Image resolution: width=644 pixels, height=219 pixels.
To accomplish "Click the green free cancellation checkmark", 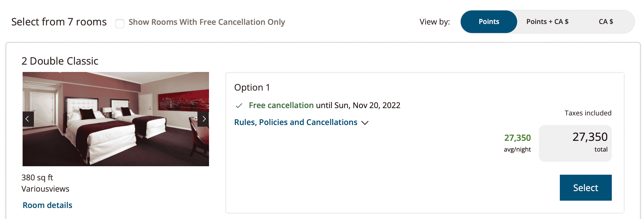I will click(239, 106).
